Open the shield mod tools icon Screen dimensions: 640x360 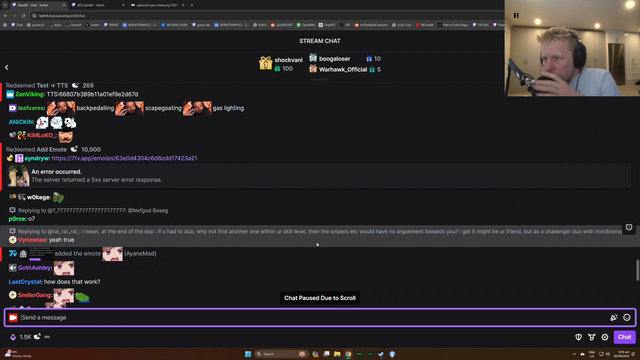(x=578, y=337)
